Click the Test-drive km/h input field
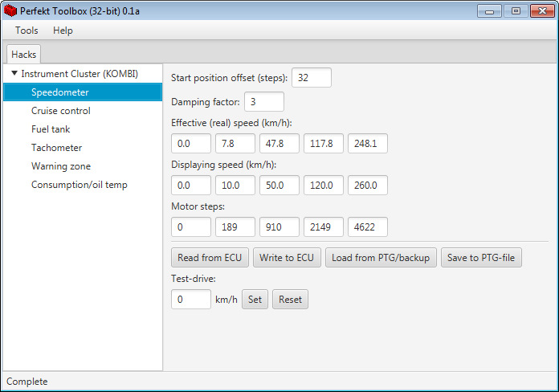This screenshot has height=392, width=559. pos(191,300)
